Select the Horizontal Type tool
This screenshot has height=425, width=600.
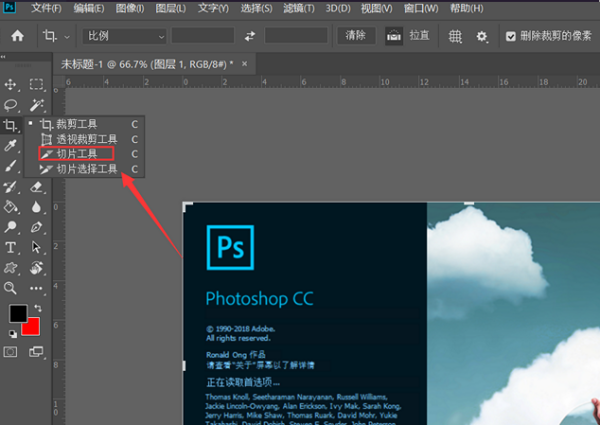point(10,248)
